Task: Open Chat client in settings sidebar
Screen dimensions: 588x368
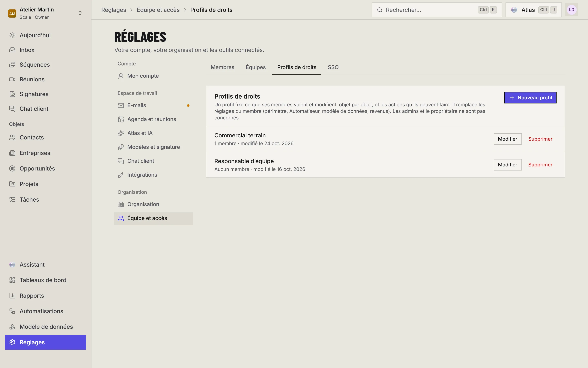Action: pyautogui.click(x=153, y=161)
